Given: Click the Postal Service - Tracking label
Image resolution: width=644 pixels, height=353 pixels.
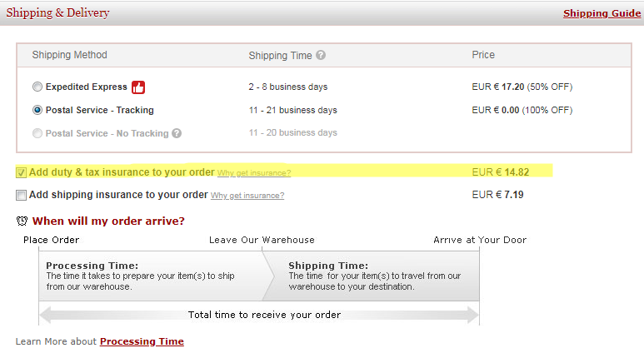Looking at the screenshot, I should [100, 110].
